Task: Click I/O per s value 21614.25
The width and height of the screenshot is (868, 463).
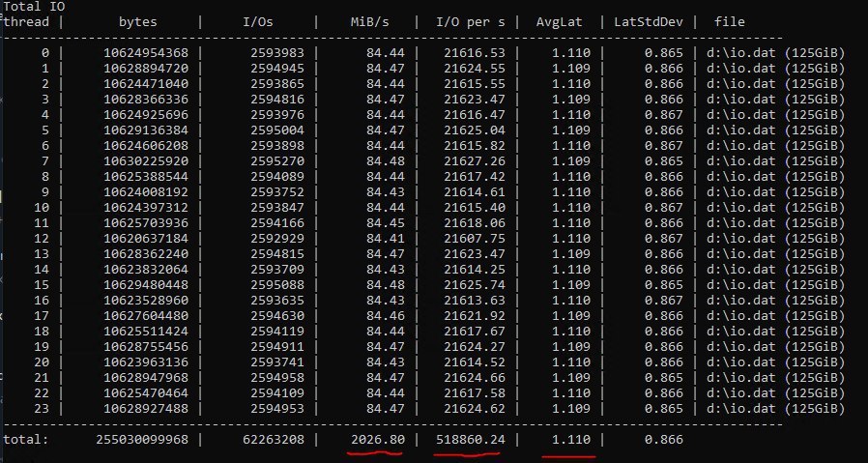Action: pos(475,270)
